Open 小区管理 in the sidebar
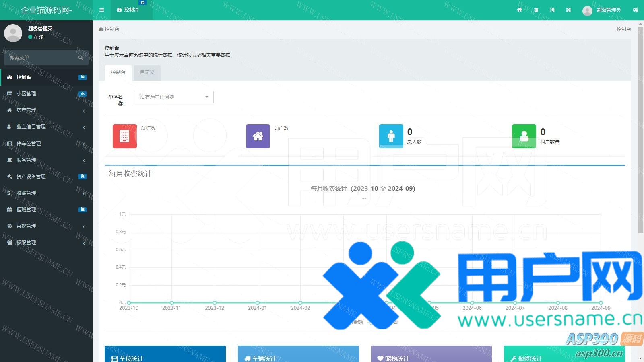Viewport: 644px width, 362px height. tap(46, 94)
